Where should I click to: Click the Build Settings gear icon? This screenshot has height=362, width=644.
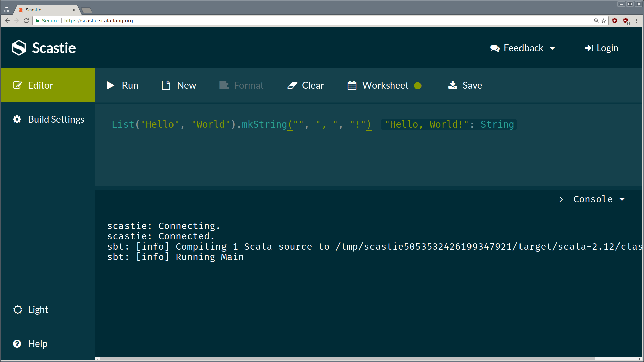coord(17,119)
